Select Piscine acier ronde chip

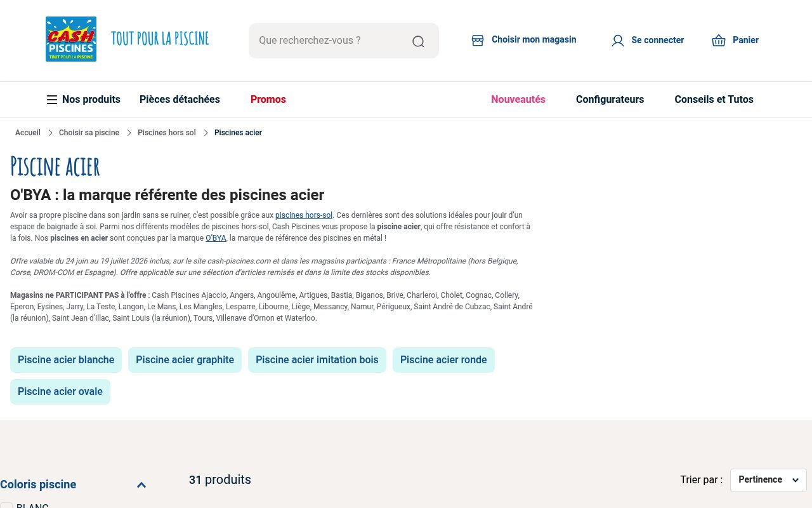click(x=443, y=360)
